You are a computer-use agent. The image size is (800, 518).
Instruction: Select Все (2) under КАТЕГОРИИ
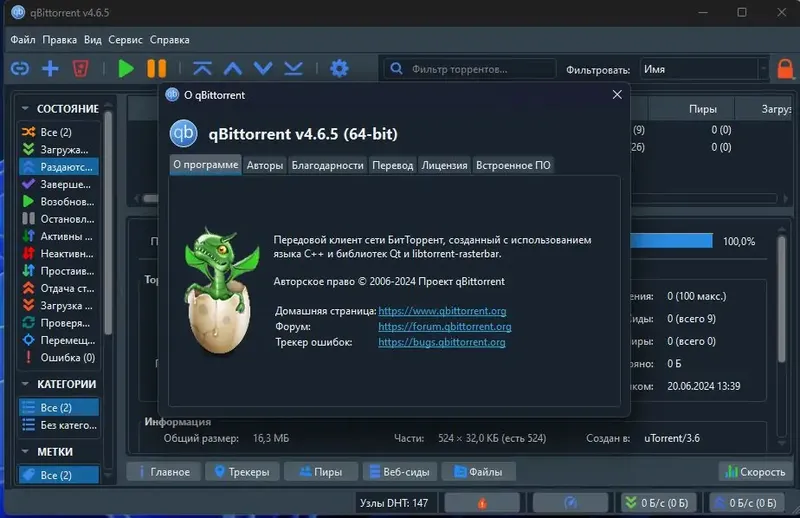point(59,408)
